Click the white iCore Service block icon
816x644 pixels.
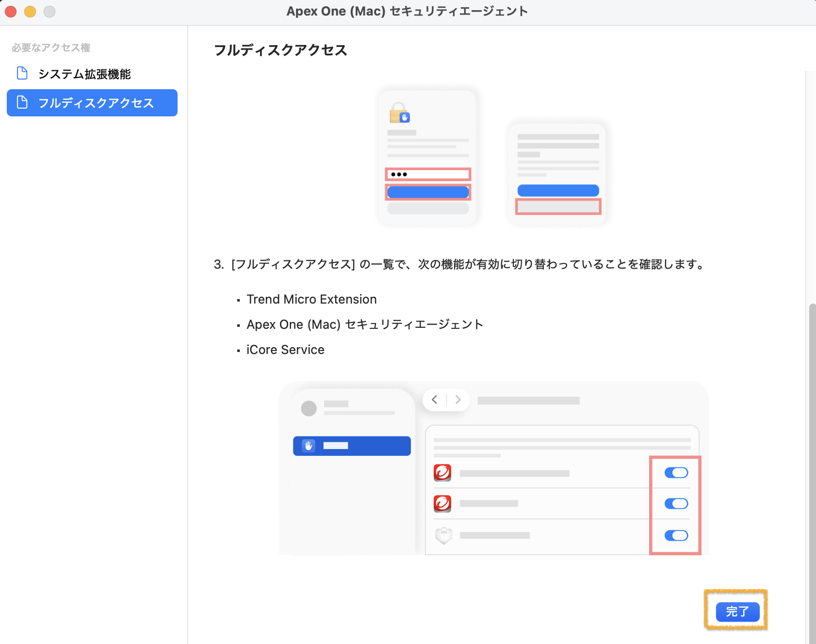pos(443,535)
